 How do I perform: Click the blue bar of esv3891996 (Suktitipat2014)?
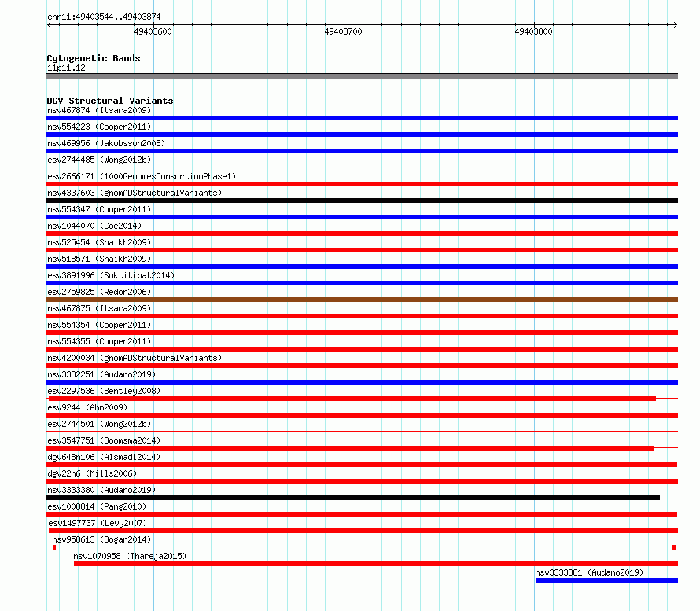click(362, 283)
